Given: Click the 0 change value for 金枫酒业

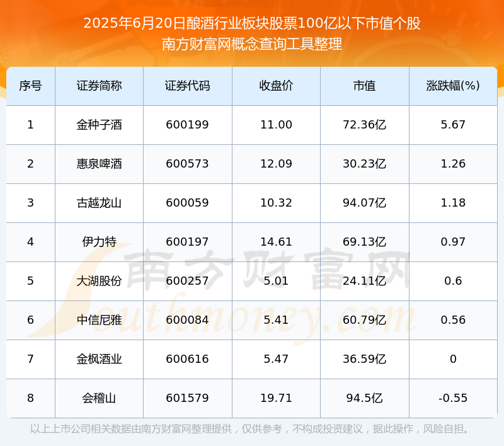Looking at the screenshot, I should (x=453, y=359).
